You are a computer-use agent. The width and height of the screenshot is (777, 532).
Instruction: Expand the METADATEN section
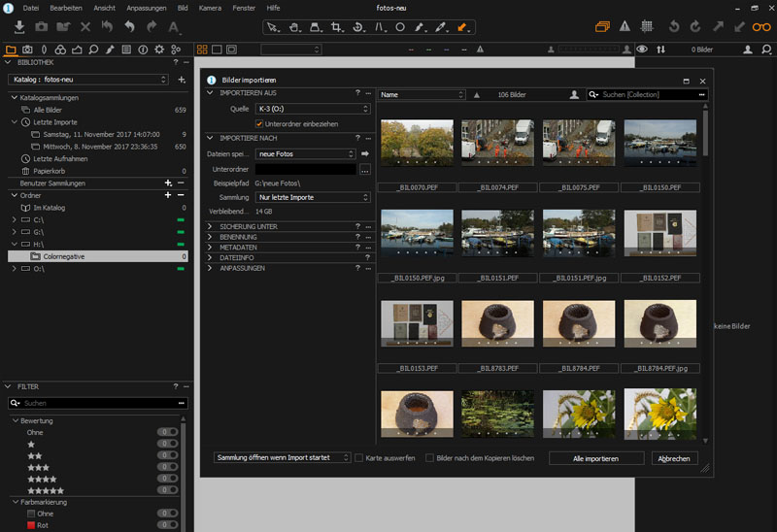[210, 248]
